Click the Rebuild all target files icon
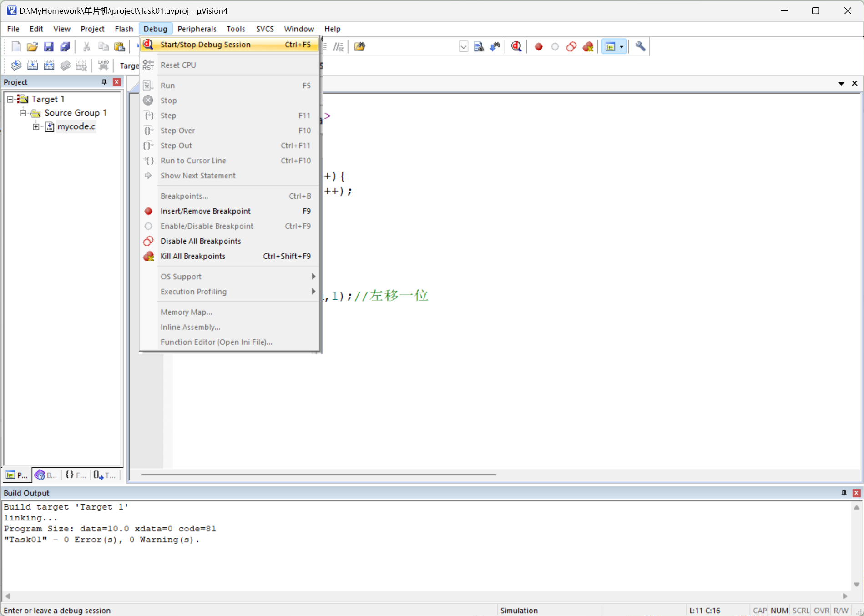The image size is (864, 616). 49,66
